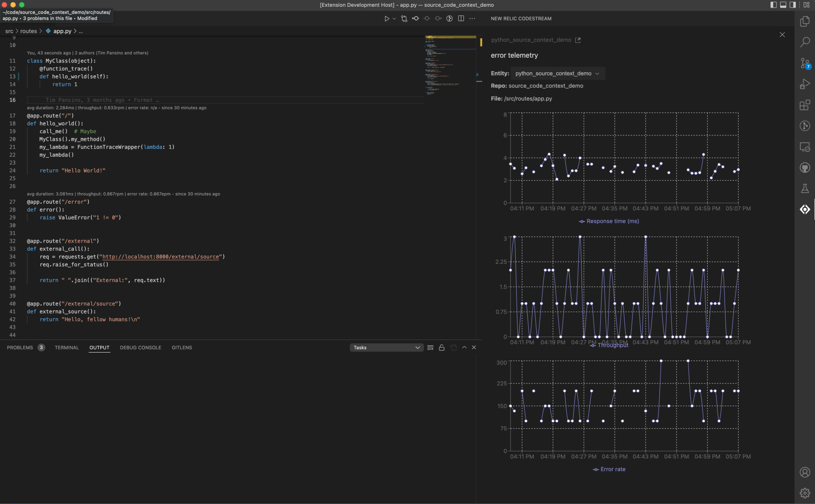Split the editor into two panes
The height and width of the screenshot is (504, 815).
[461, 19]
